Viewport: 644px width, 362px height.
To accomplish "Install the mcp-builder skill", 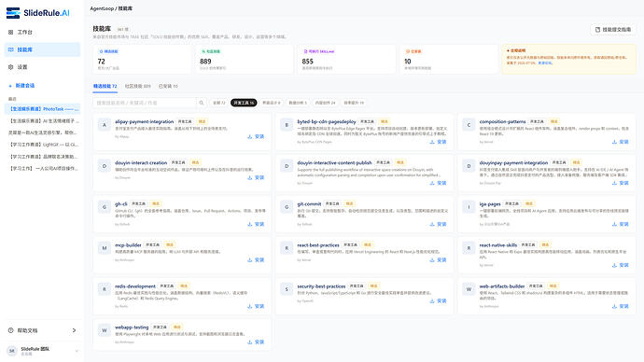I will click(256, 259).
